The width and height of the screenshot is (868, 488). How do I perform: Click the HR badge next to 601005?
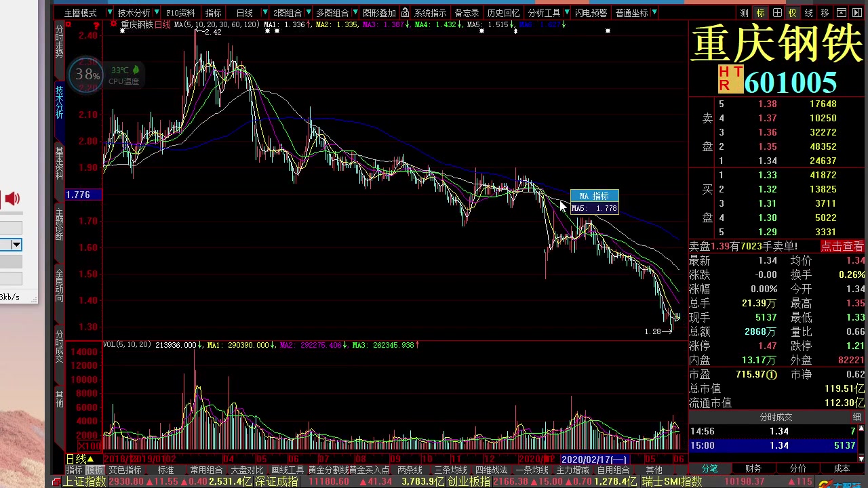pyautogui.click(x=730, y=79)
